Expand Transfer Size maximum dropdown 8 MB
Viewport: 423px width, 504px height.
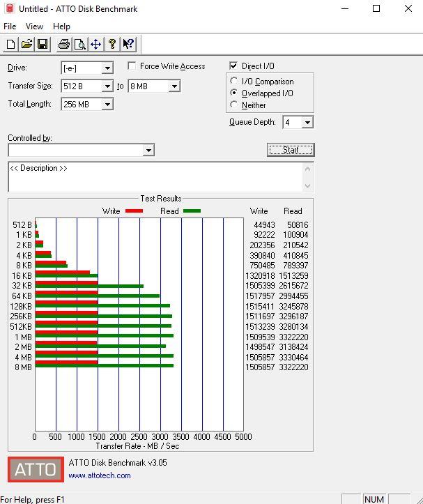pyautogui.click(x=174, y=86)
